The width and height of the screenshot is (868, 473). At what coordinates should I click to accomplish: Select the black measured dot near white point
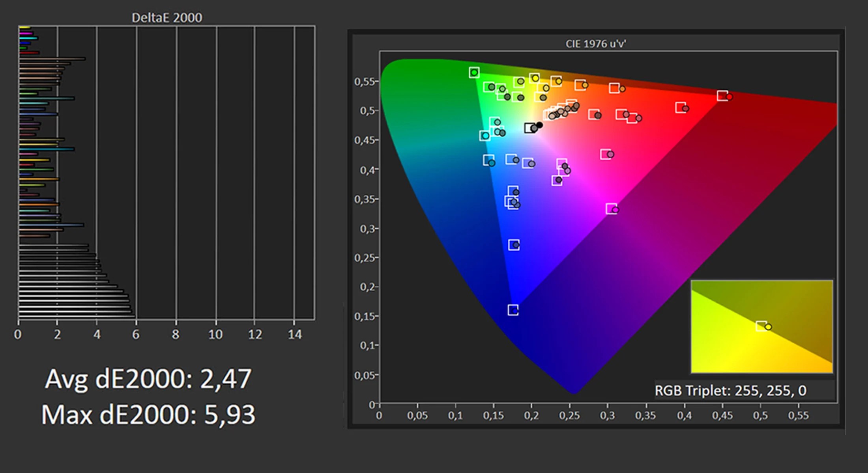[539, 125]
